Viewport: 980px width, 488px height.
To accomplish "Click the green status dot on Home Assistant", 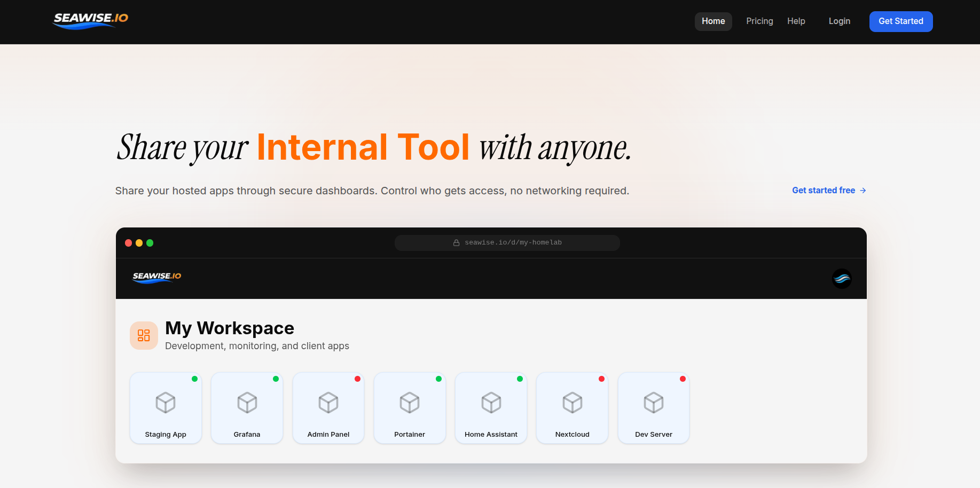I will click(520, 379).
